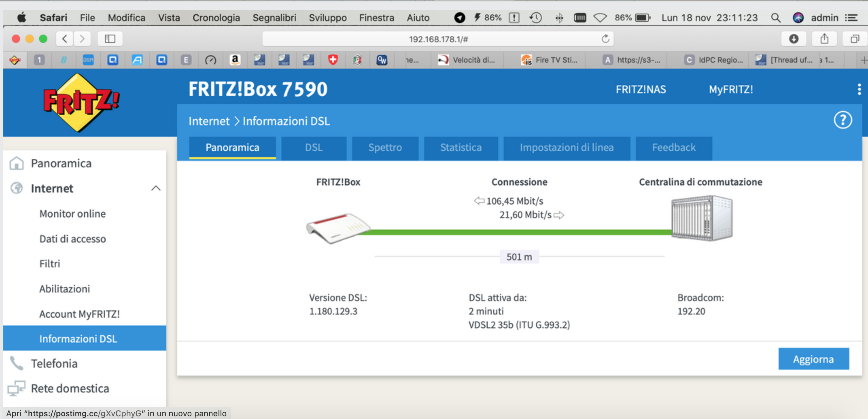
Task: Select Monitor online in sidebar
Action: coord(72,214)
